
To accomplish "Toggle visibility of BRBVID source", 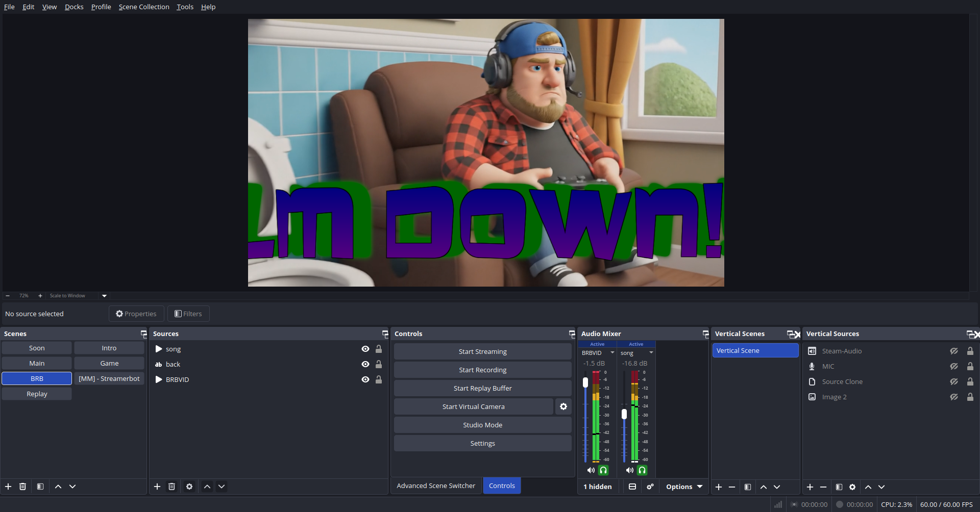I will click(365, 379).
